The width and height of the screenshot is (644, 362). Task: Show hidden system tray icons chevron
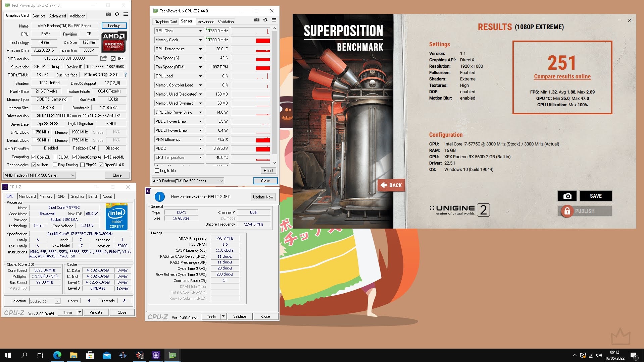click(575, 355)
